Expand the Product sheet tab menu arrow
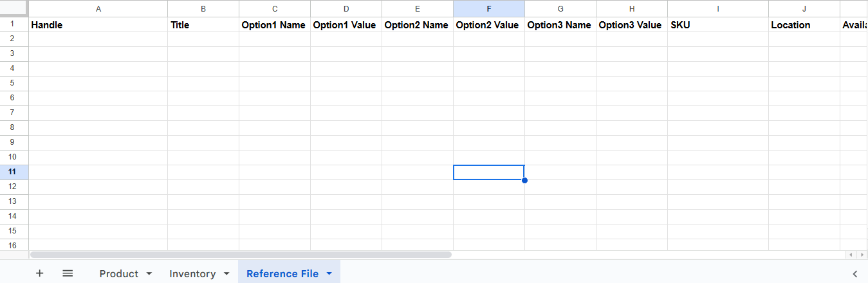The height and width of the screenshot is (283, 868). click(149, 274)
